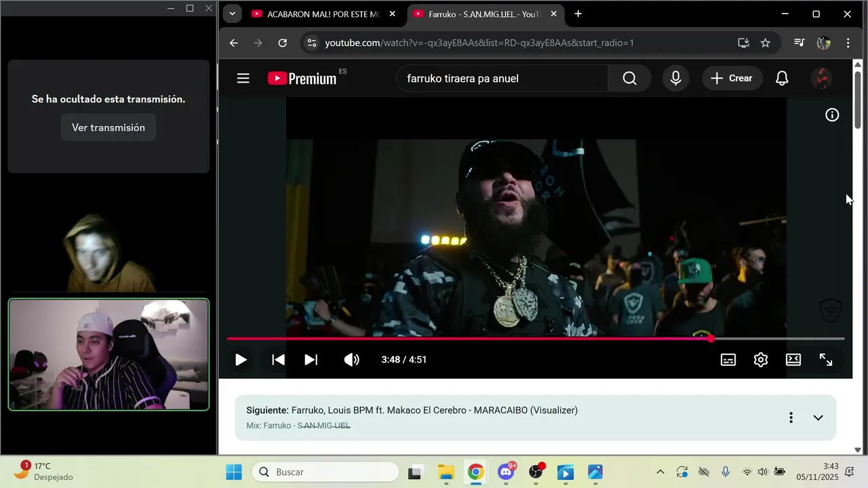The height and width of the screenshot is (488, 868).
Task: Go back in Chrome
Action: tap(233, 43)
